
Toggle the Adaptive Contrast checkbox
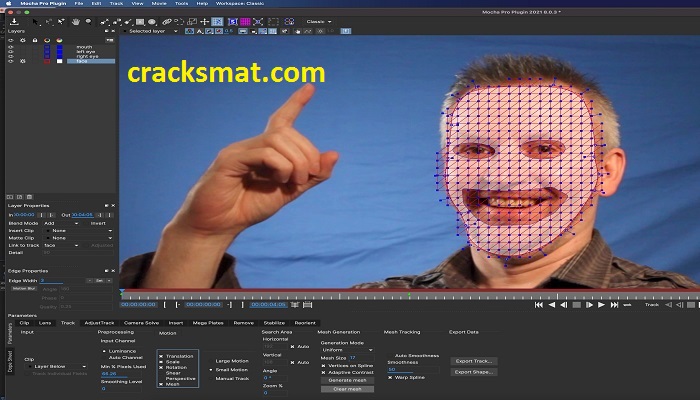(x=324, y=372)
